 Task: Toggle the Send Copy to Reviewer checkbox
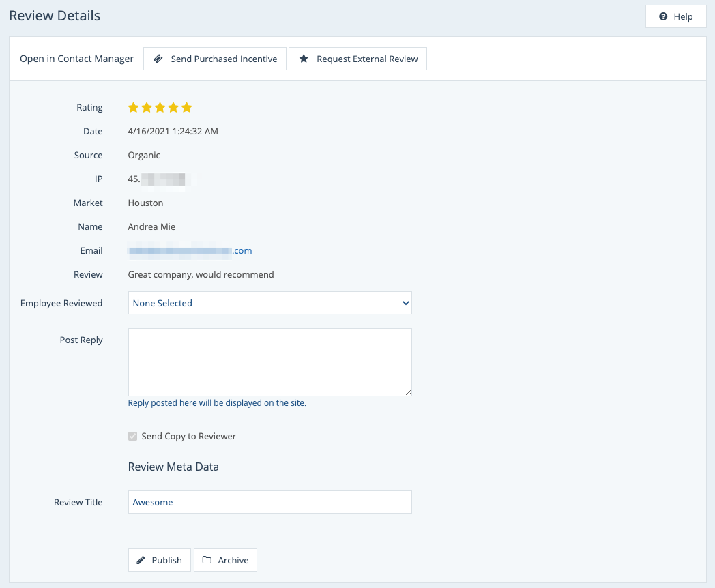(x=133, y=437)
